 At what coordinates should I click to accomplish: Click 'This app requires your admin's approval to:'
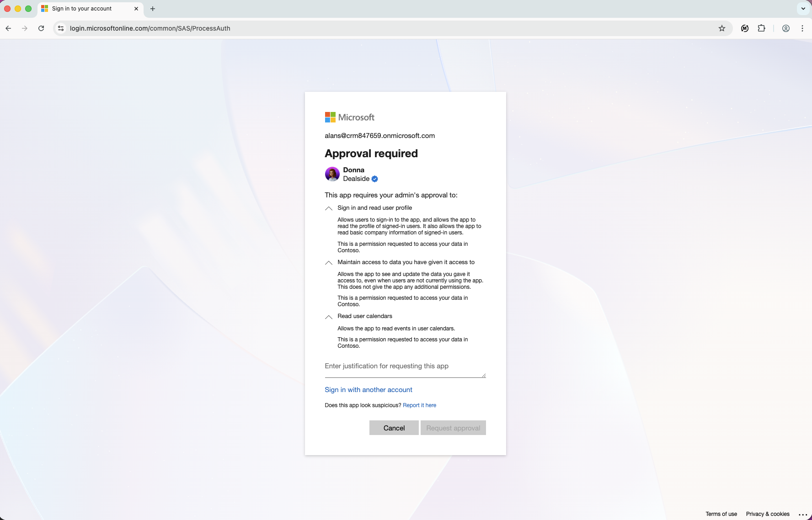tap(391, 195)
